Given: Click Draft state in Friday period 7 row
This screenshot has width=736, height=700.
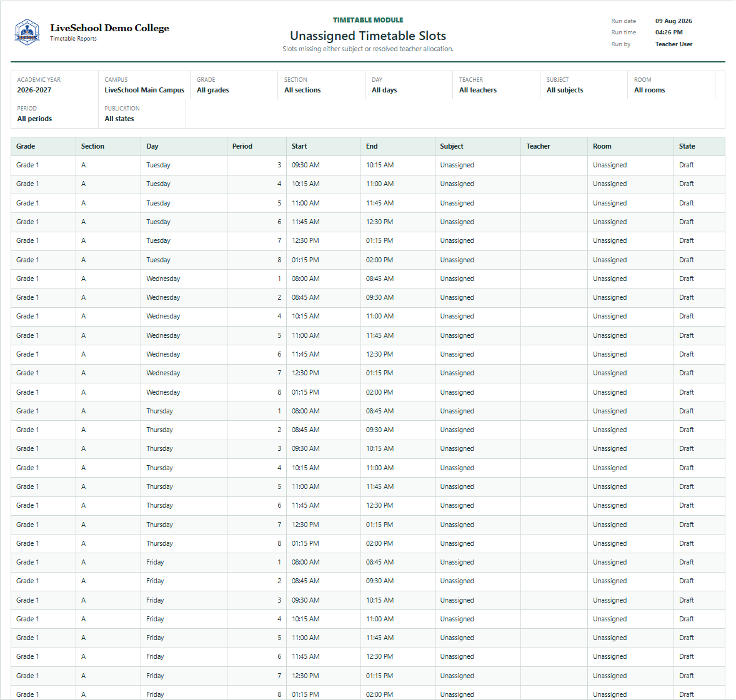Looking at the screenshot, I should (686, 676).
